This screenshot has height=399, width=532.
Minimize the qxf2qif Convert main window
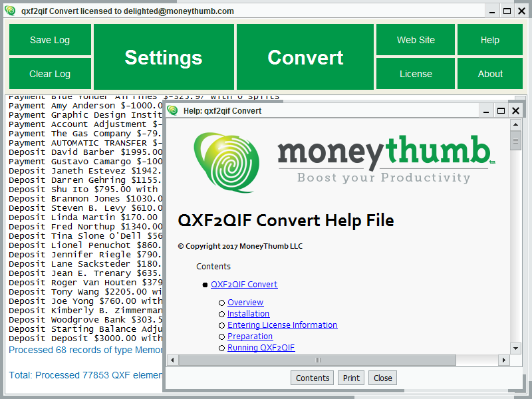pos(492,11)
